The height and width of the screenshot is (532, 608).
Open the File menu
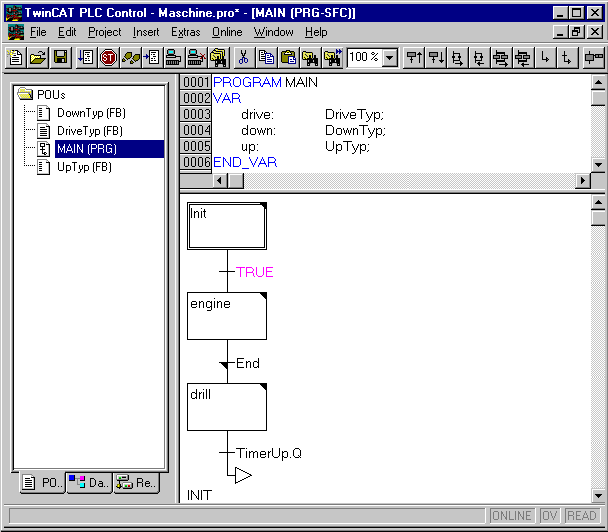pyautogui.click(x=38, y=32)
